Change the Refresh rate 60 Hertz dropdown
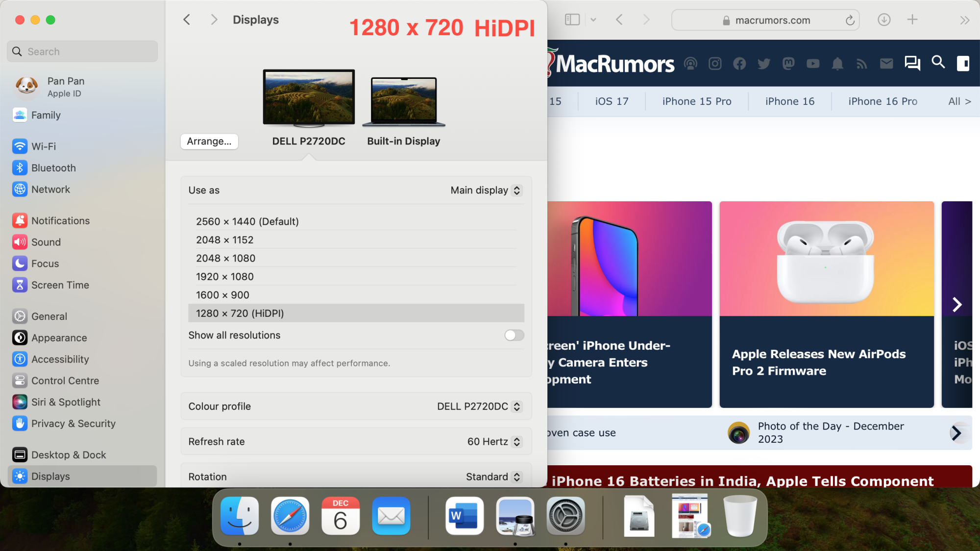Screen dimensions: 980x551 494,442
